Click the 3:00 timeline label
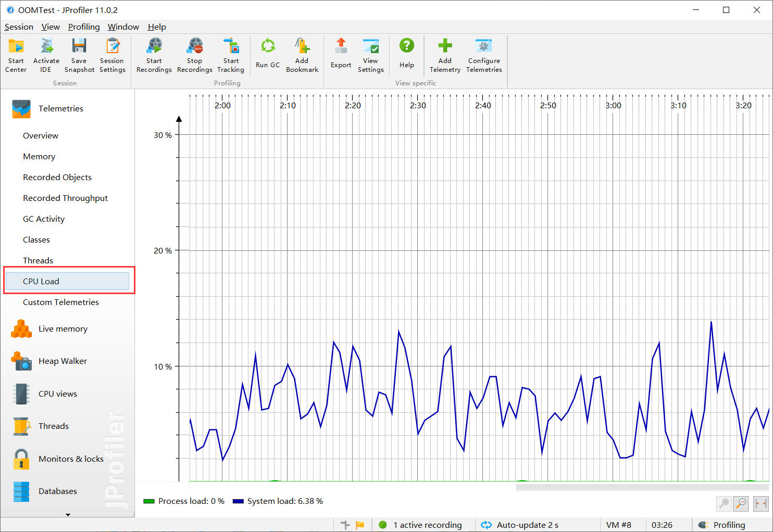 613,106
